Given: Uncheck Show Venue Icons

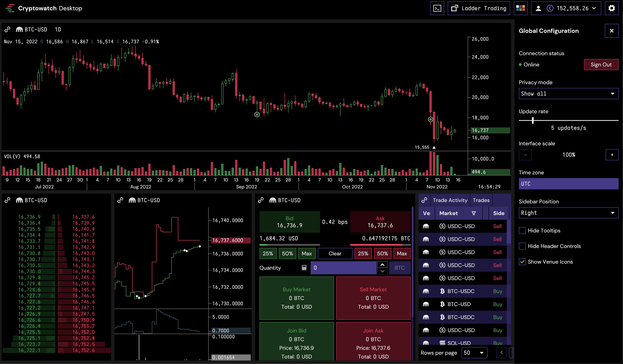Looking at the screenshot, I should (x=522, y=262).
